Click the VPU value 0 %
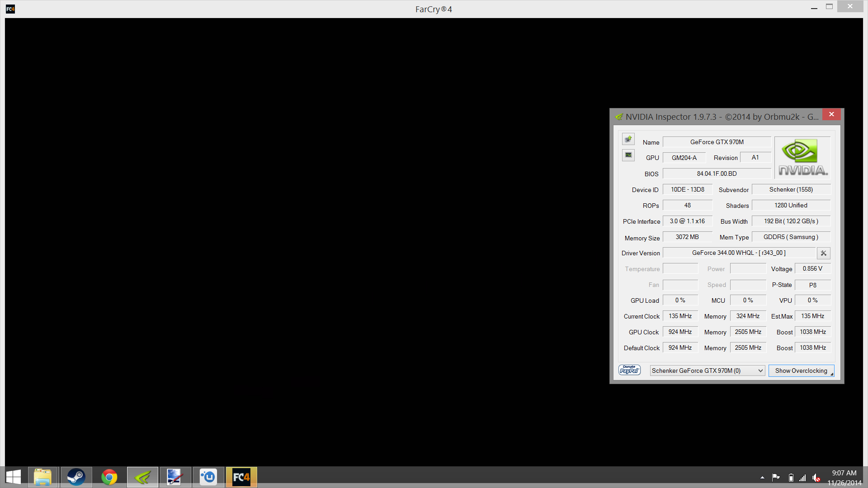Viewport: 868px width, 488px height. 813,300
